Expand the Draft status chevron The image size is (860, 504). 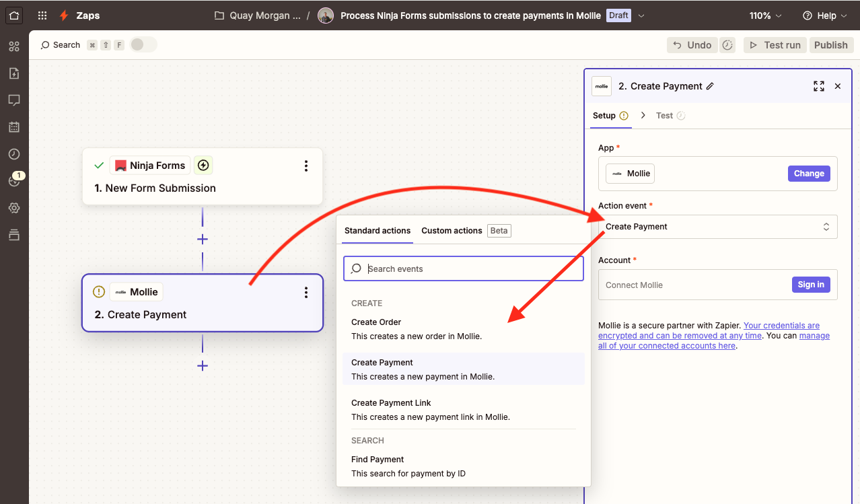tap(641, 15)
